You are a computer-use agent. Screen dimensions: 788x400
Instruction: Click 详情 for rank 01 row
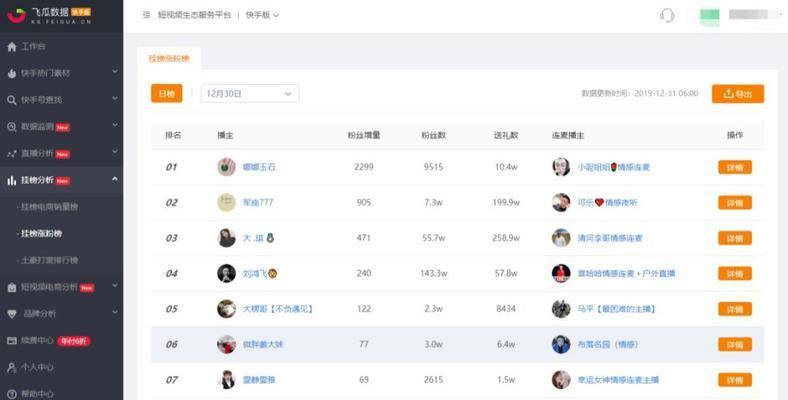click(x=735, y=167)
